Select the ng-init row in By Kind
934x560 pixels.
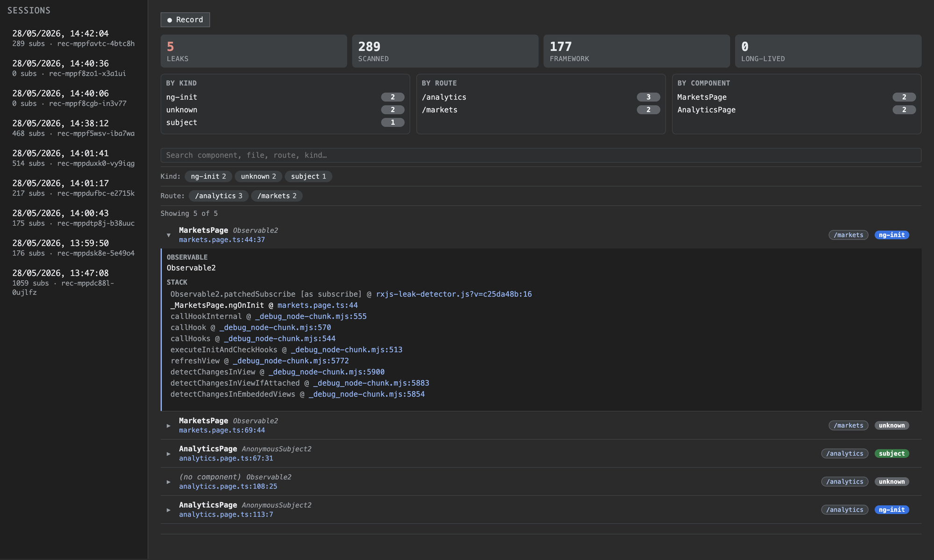tap(285, 97)
